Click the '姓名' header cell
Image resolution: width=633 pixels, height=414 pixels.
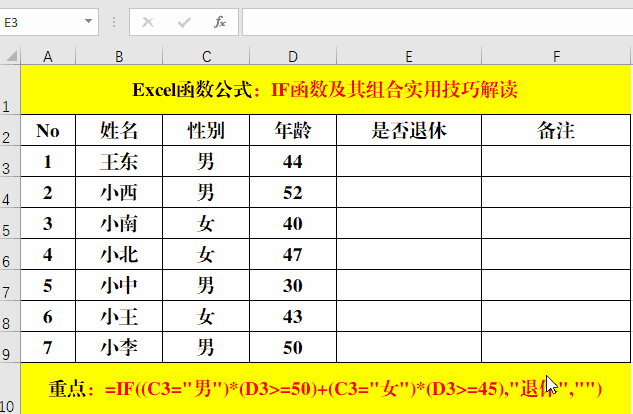[x=119, y=130]
